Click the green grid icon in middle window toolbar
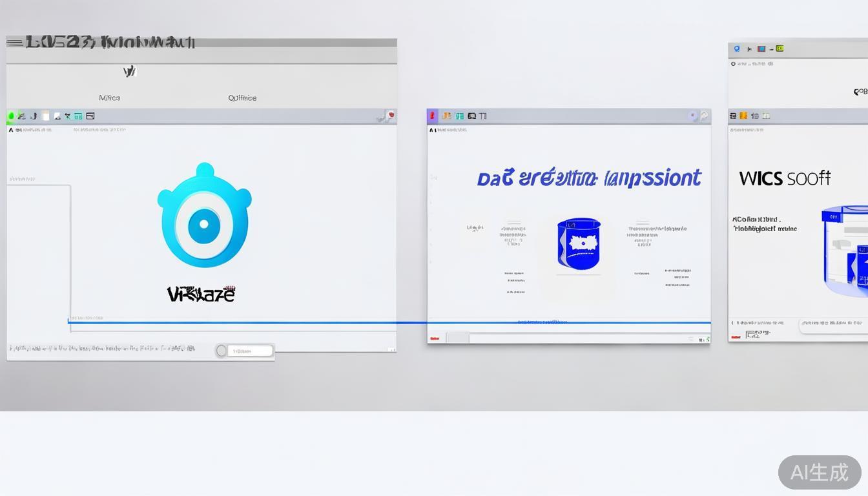 pyautogui.click(x=459, y=116)
